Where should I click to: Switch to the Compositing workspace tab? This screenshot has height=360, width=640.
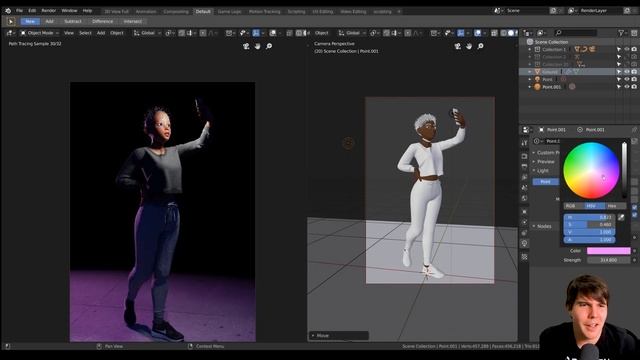pyautogui.click(x=176, y=11)
